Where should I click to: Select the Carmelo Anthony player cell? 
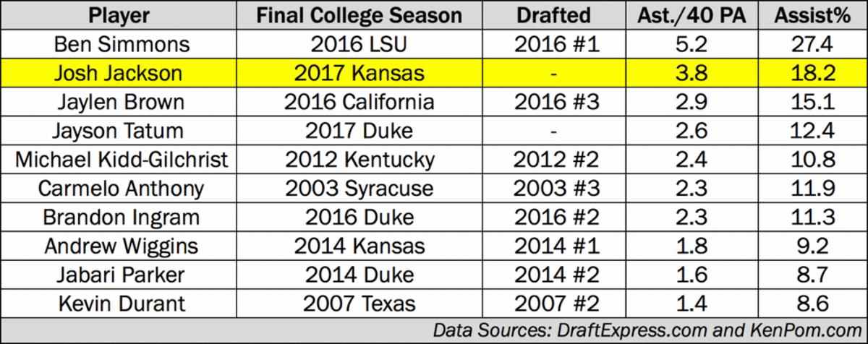[121, 188]
